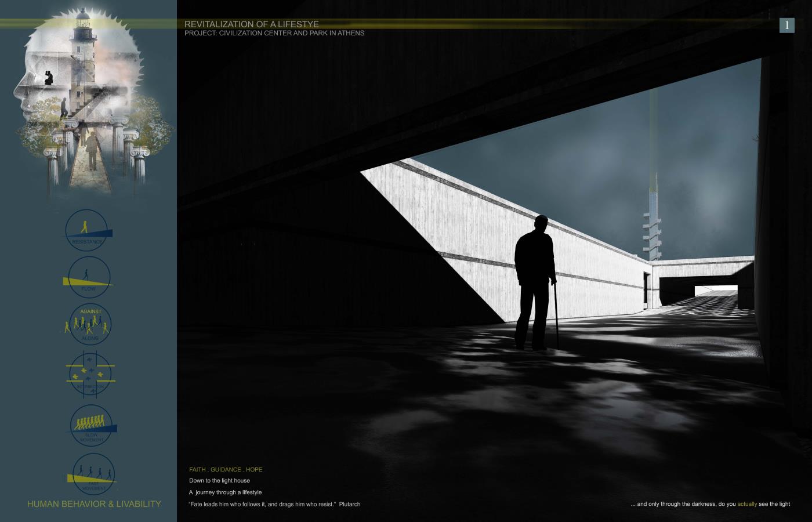812x522 pixels.
Task: Select the Flow circle diagram icon
Action: [89, 277]
